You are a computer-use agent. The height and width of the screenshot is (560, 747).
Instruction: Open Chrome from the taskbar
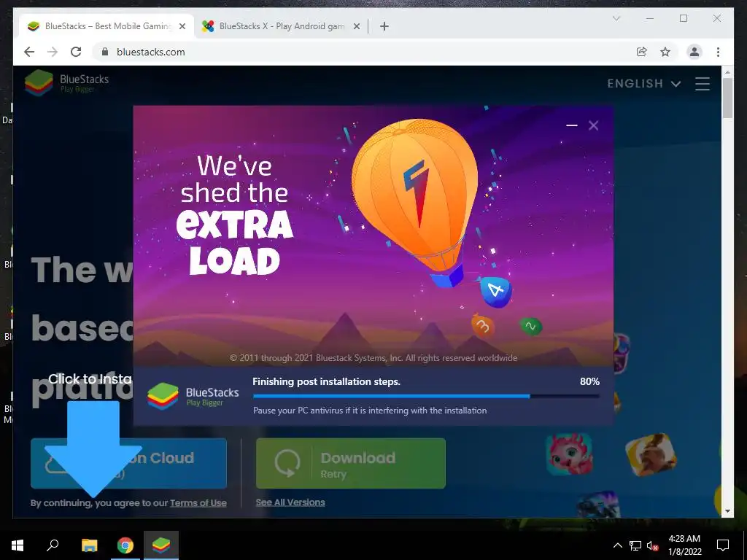click(x=125, y=545)
